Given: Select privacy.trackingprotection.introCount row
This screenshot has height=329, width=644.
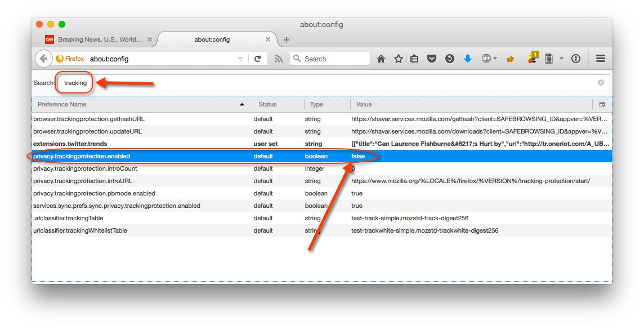Looking at the screenshot, I should tap(322, 168).
